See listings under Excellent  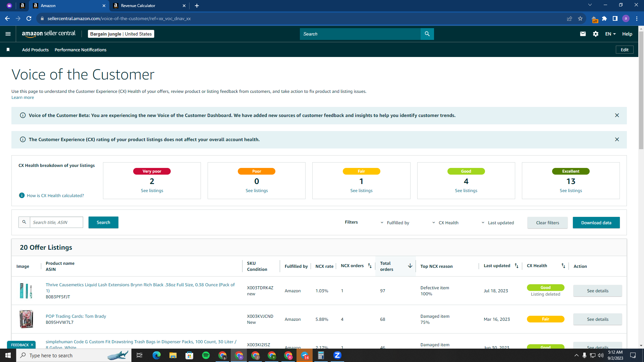(x=571, y=190)
